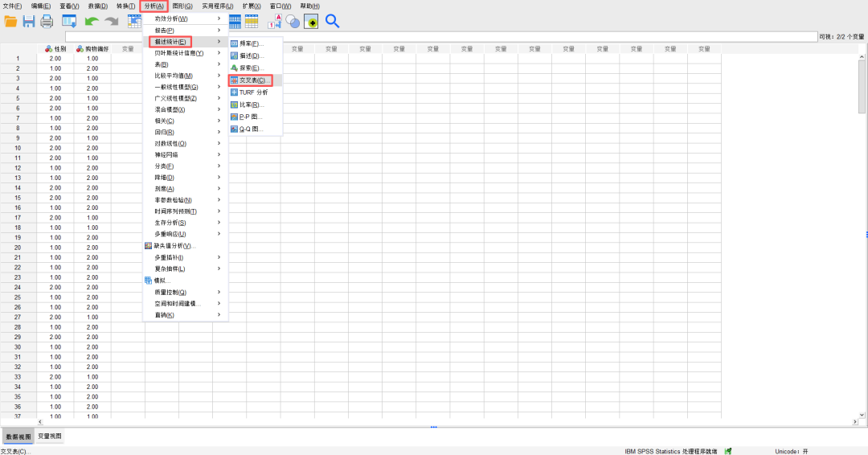
Task: Switch to 变量视图 tab
Action: click(50, 437)
